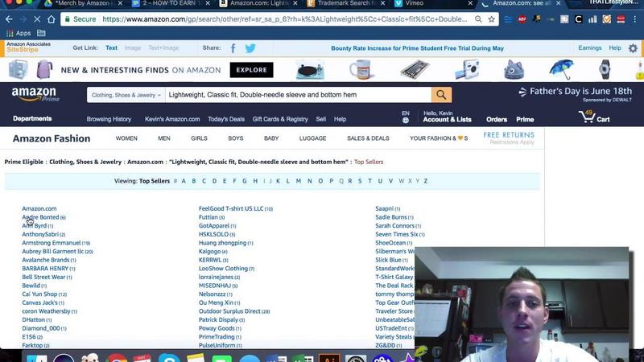644x362 pixels.
Task: Open the Clothing, Shoes & Jewelry category dropdown
Action: (x=126, y=95)
